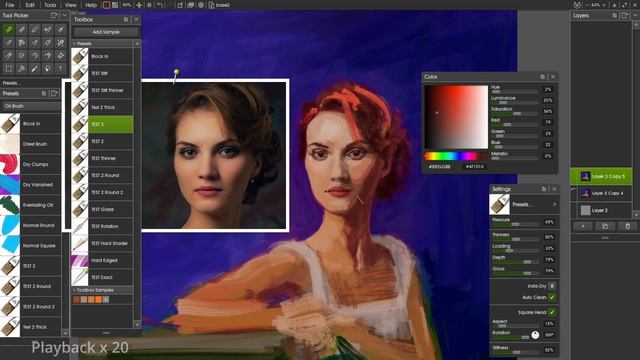Collapse the Tool Picker panel chevron
Screen dimensions: 640x360
click(x=64, y=16)
